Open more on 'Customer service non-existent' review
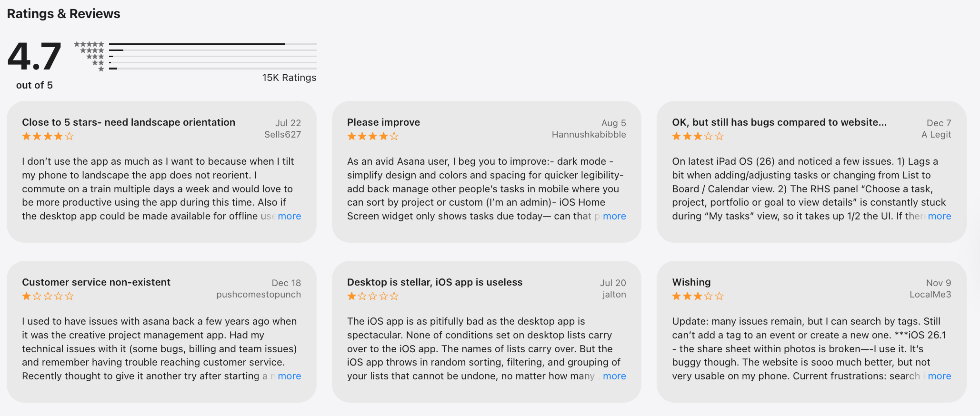 coord(289,376)
